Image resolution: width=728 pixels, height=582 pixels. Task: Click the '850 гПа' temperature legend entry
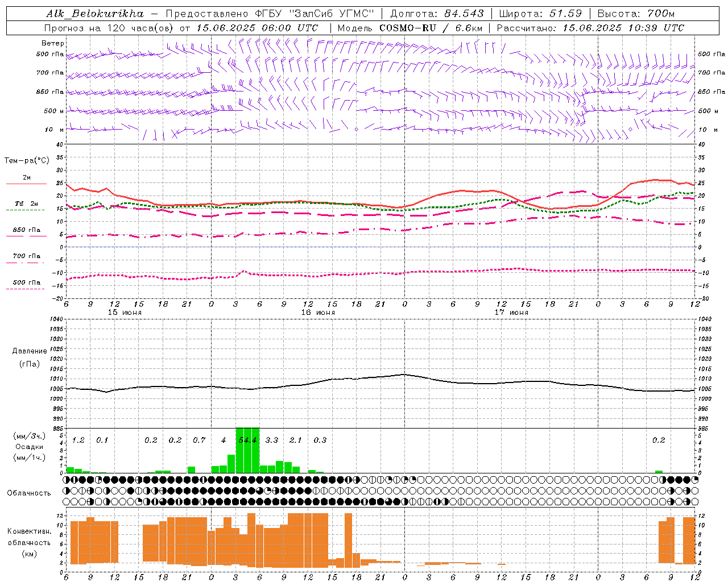coord(27,230)
